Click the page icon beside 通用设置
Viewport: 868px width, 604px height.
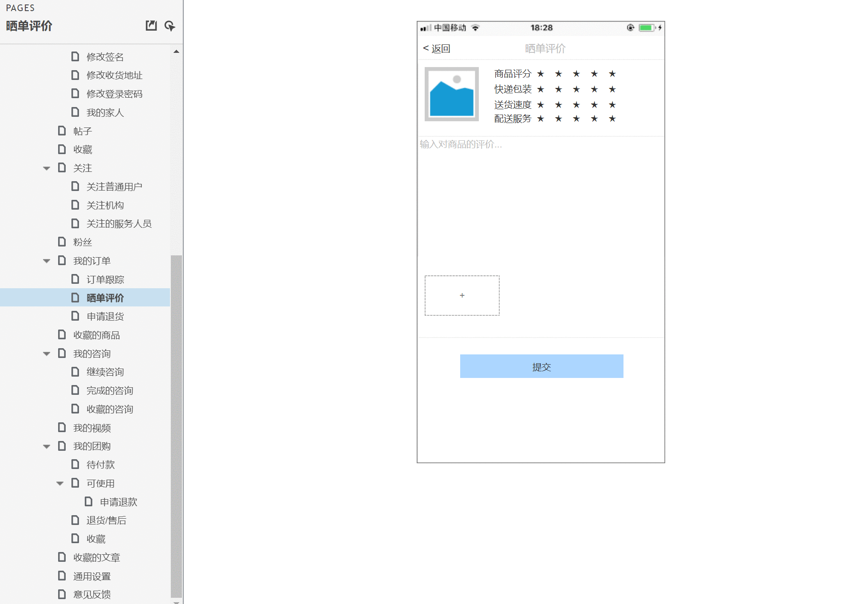[62, 576]
